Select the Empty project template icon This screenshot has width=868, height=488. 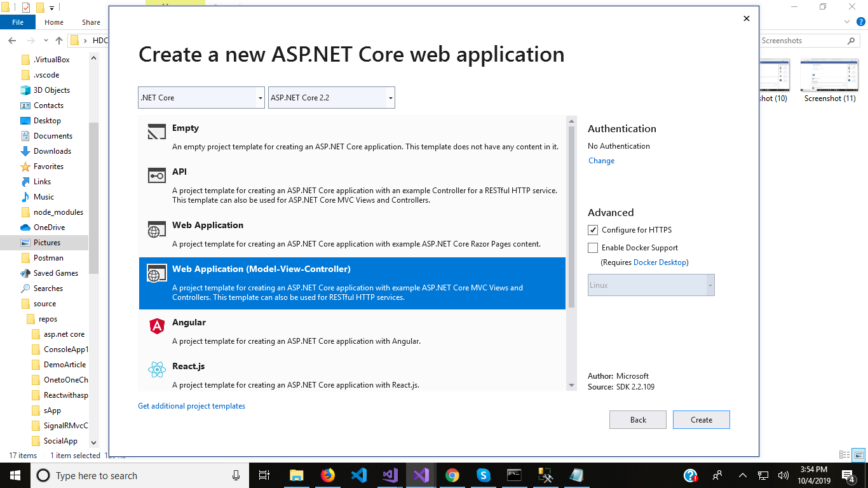(x=156, y=132)
